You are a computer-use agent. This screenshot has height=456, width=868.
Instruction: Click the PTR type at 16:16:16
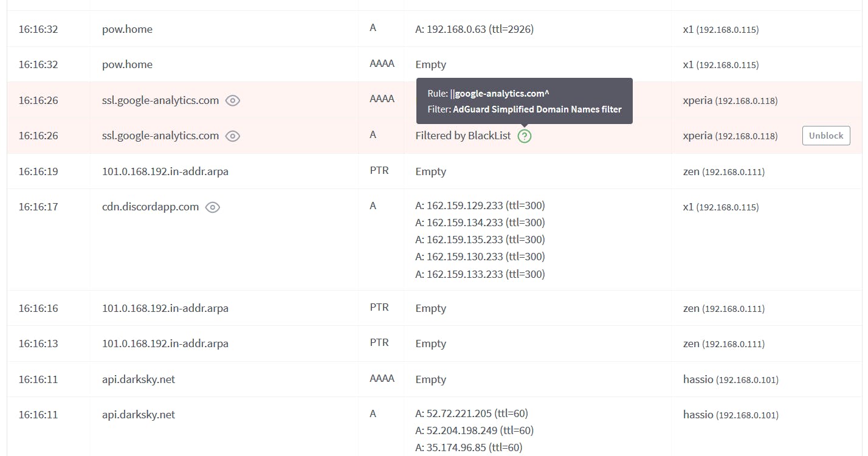coord(379,308)
